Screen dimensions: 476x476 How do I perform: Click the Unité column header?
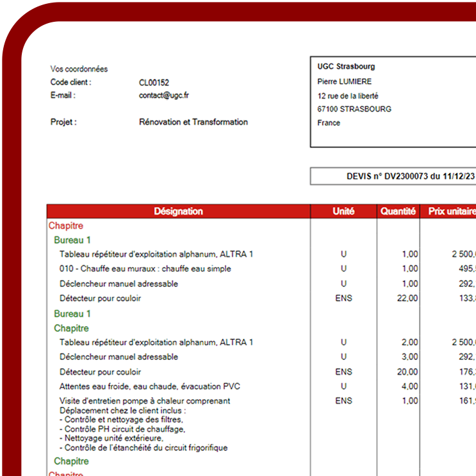(343, 211)
